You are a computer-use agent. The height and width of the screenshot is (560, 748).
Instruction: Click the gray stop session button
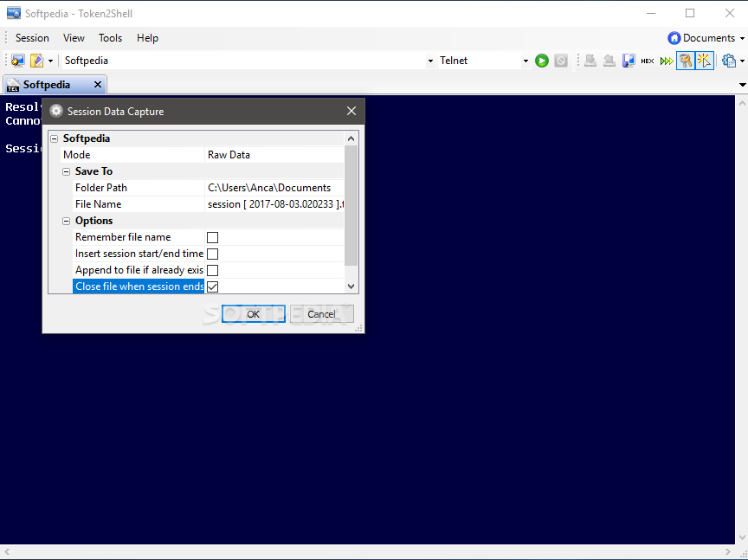(561, 61)
